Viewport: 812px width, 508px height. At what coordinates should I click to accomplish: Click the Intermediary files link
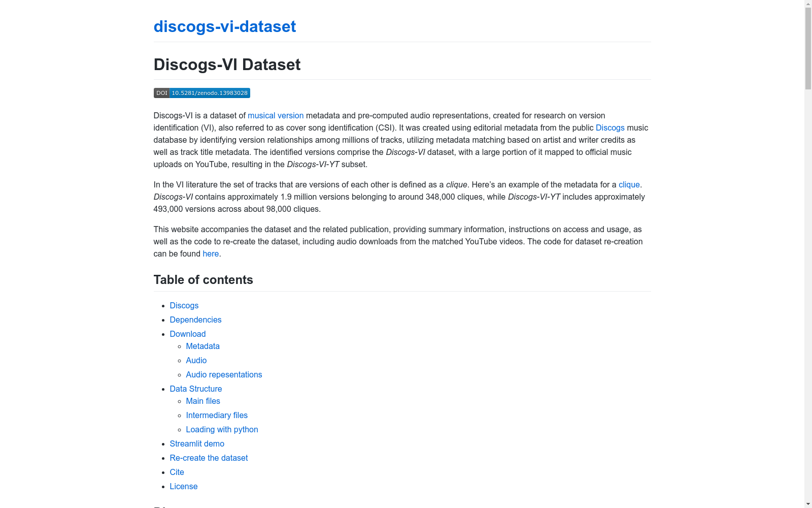(217, 415)
